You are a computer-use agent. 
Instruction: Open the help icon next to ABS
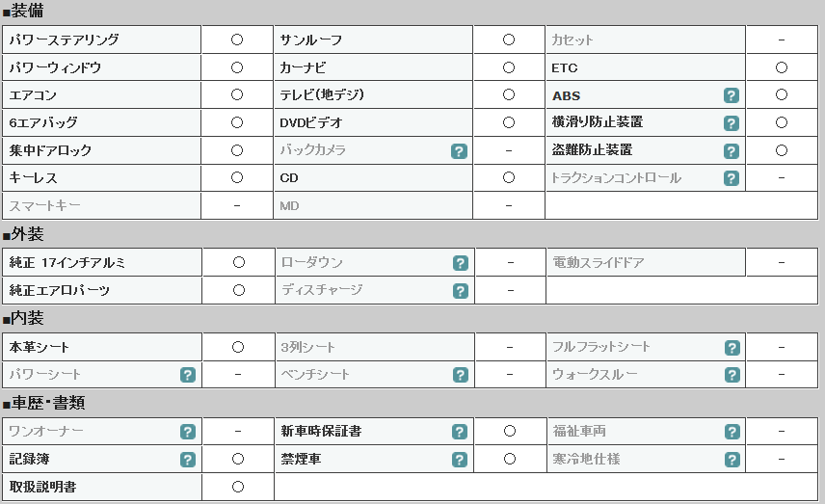[x=732, y=95]
